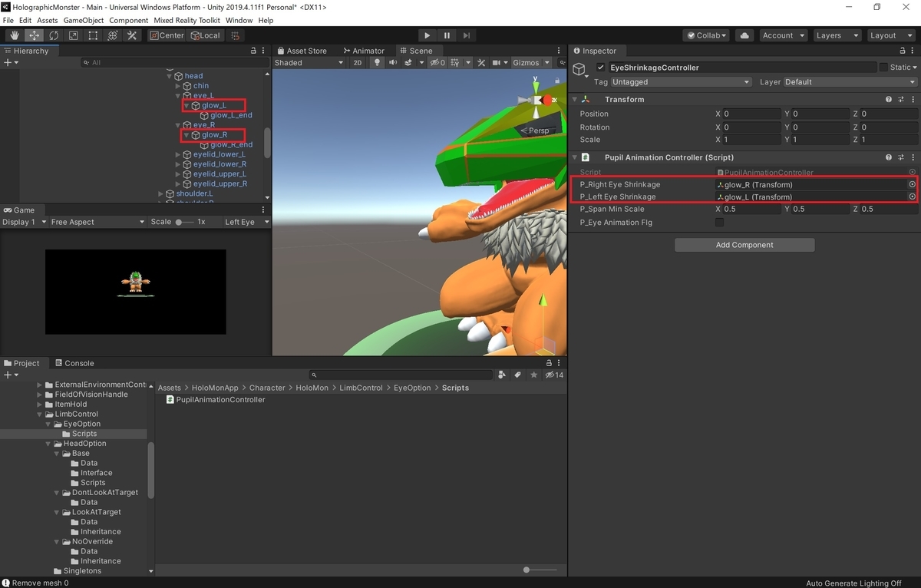Click the Pause button
The width and height of the screenshot is (921, 588).
click(447, 35)
